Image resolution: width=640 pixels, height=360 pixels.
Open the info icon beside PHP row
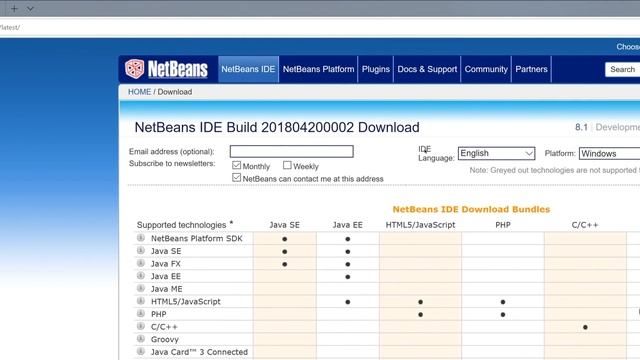click(141, 314)
